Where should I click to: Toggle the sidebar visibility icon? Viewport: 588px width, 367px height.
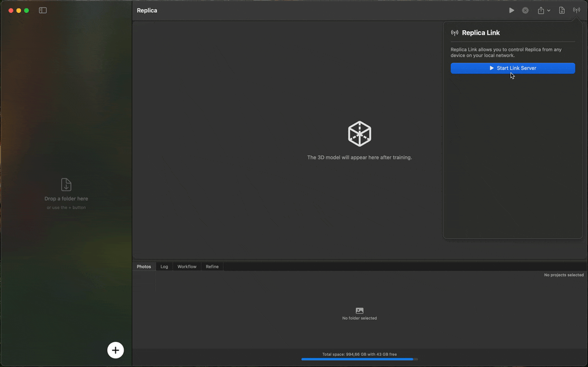click(42, 10)
